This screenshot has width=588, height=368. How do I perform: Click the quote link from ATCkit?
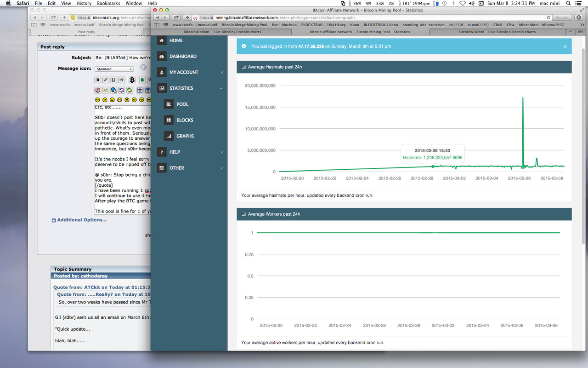point(102,287)
